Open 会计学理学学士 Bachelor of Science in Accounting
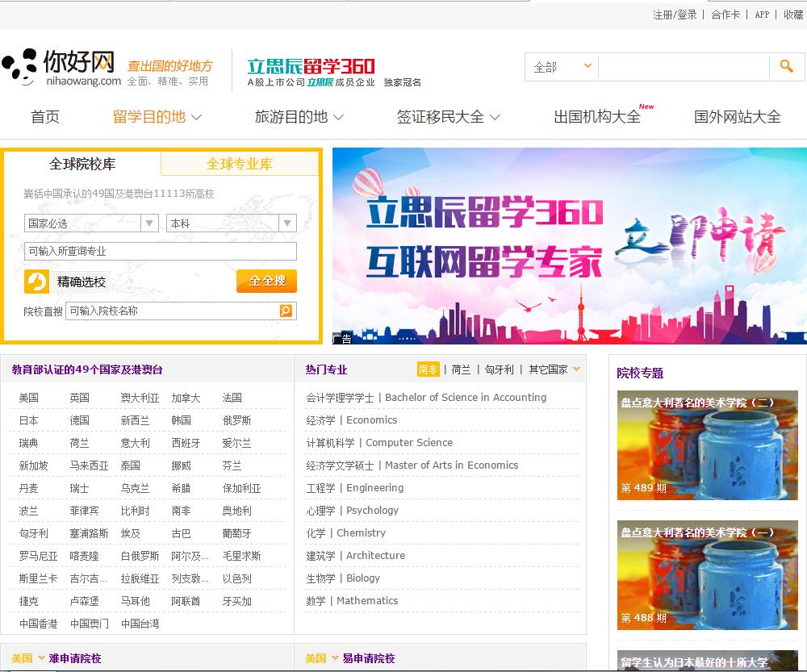This screenshot has width=807, height=672. point(426,397)
